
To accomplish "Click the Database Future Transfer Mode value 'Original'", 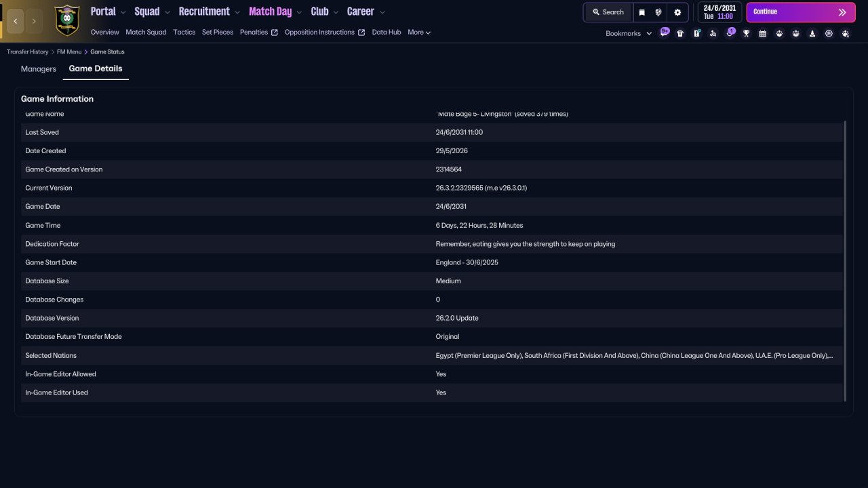I will (448, 336).
